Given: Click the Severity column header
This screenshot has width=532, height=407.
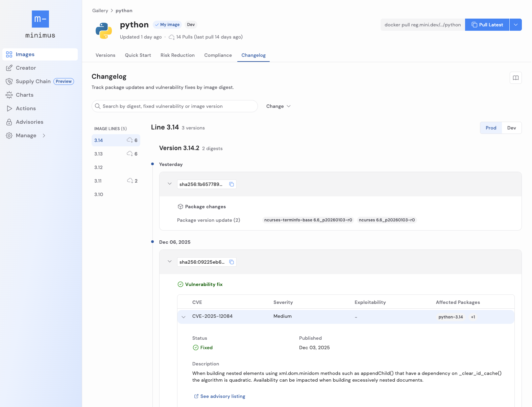Looking at the screenshot, I should point(283,302).
